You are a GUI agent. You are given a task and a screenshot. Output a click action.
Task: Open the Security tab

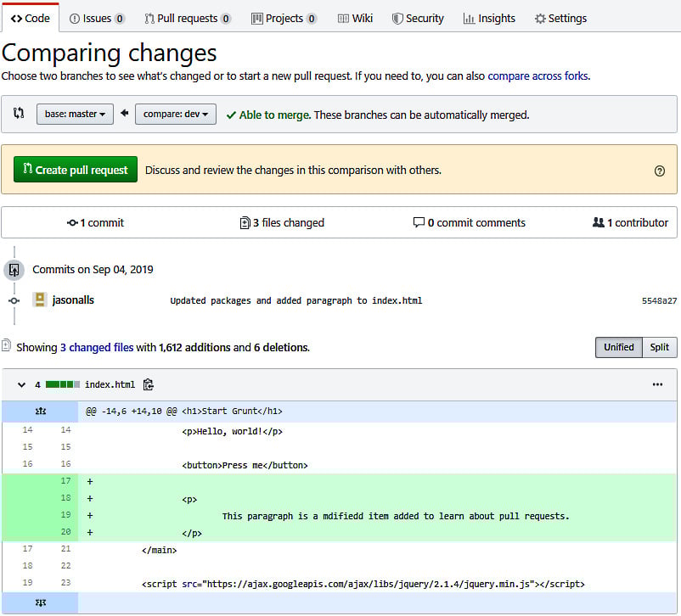click(418, 18)
